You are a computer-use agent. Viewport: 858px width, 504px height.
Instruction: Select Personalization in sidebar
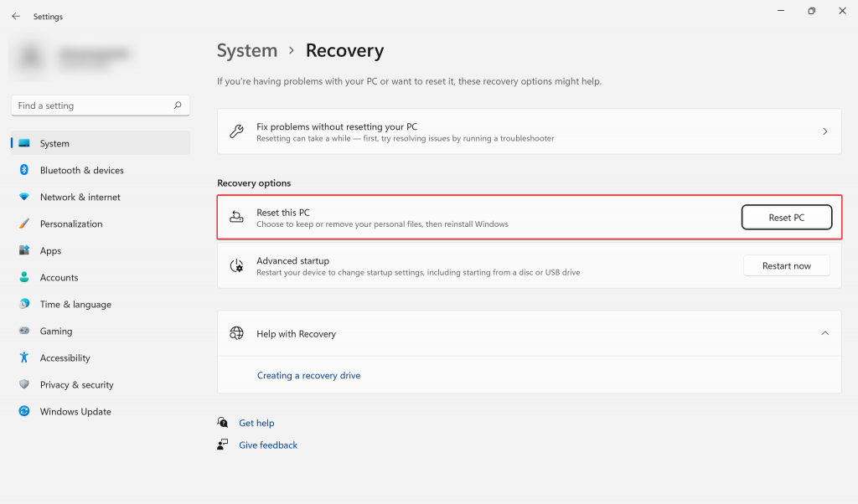101,224
